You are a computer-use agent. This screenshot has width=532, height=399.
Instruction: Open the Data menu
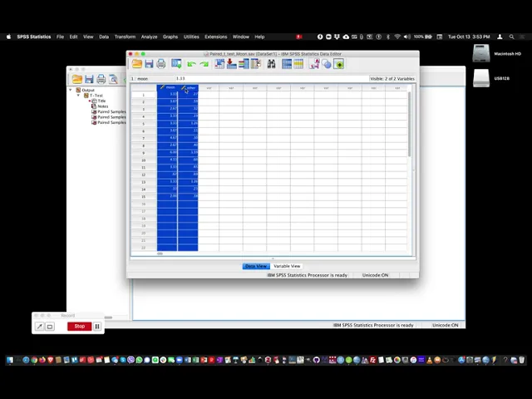104,37
